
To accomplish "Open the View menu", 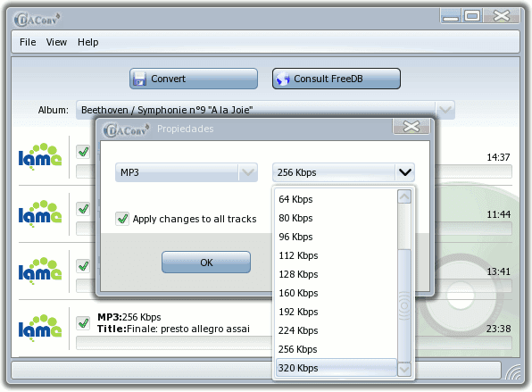I will pos(56,42).
